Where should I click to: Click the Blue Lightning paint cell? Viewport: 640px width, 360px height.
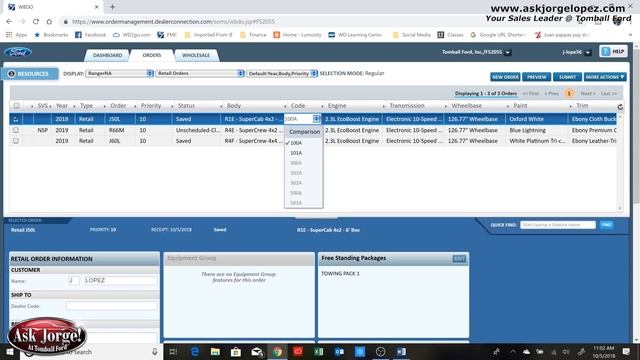pos(527,130)
